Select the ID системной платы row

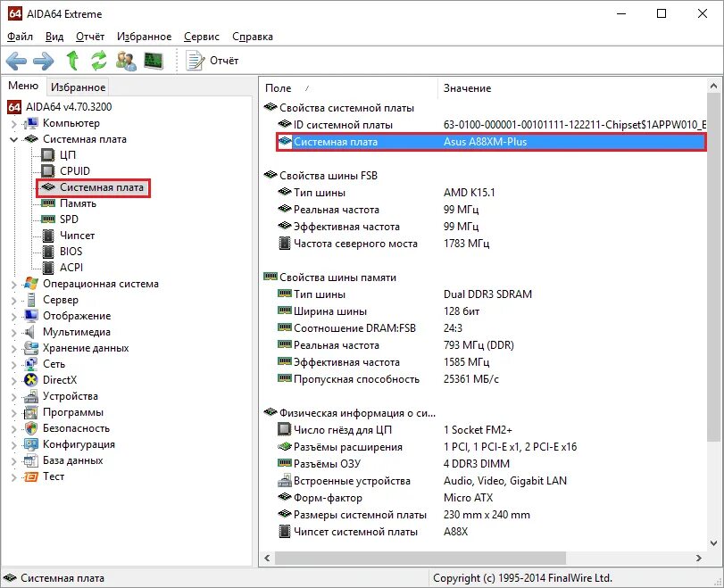point(492,125)
